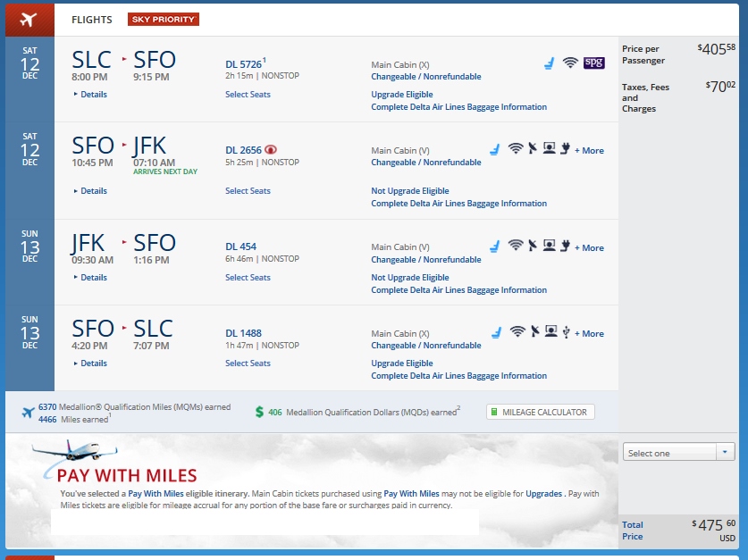Click the FLIGHTS header tab
Image resolution: width=748 pixels, height=560 pixels.
pyautogui.click(x=92, y=20)
